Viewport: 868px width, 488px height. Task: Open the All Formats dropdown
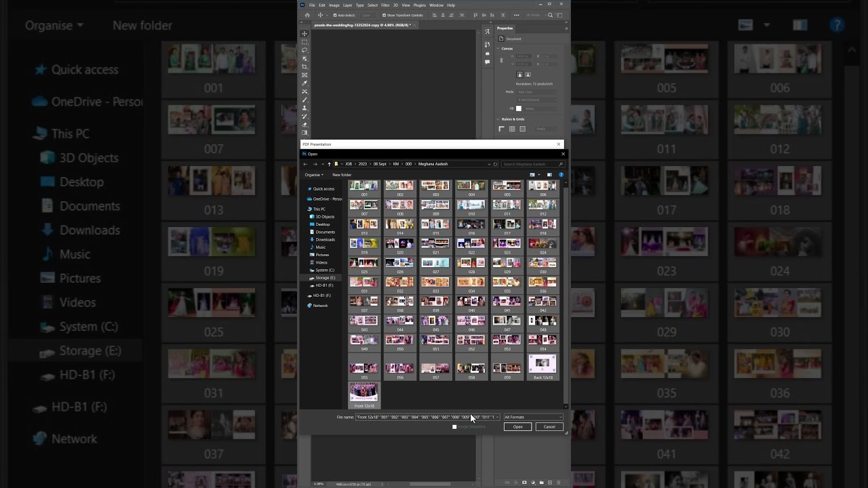point(533,417)
